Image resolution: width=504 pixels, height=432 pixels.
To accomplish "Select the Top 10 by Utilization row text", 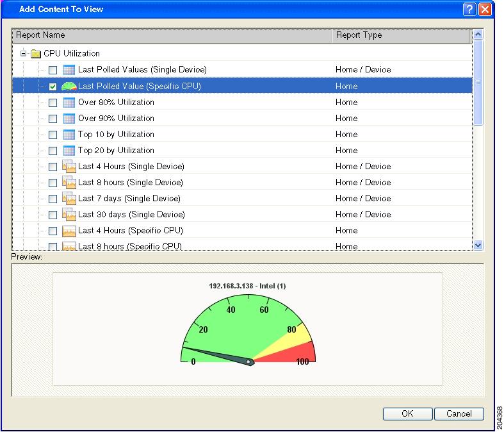I will pyautogui.click(x=116, y=135).
